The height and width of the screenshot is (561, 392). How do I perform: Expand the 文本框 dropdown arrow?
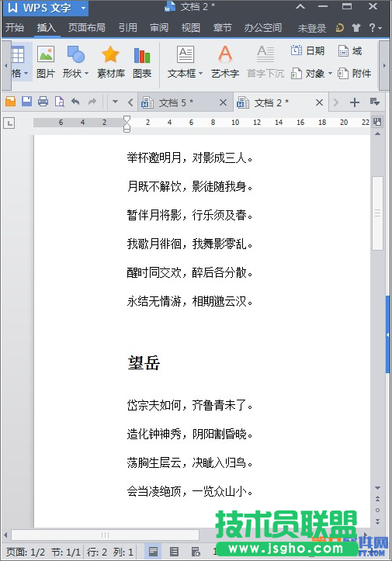(x=200, y=74)
